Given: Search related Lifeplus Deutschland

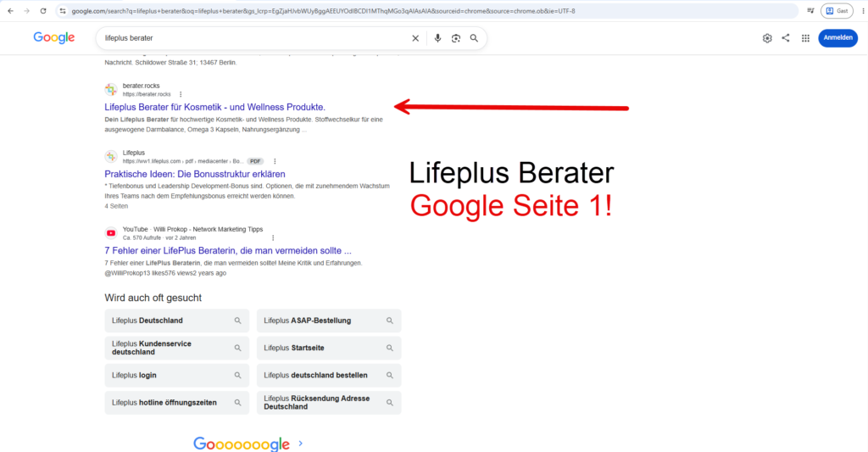Looking at the screenshot, I should point(176,321).
